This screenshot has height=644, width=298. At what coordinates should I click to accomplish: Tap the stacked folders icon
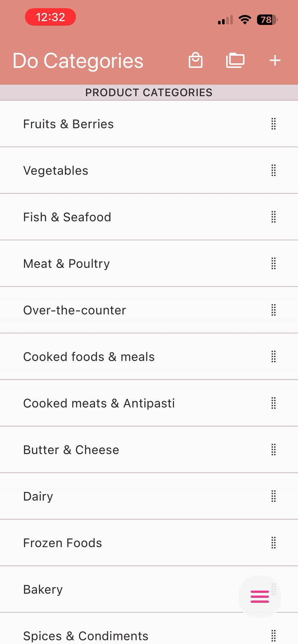point(235,60)
